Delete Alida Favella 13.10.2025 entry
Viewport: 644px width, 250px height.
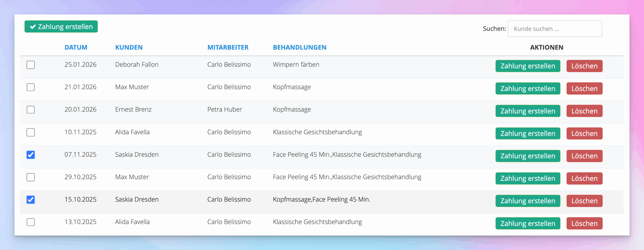pos(584,223)
